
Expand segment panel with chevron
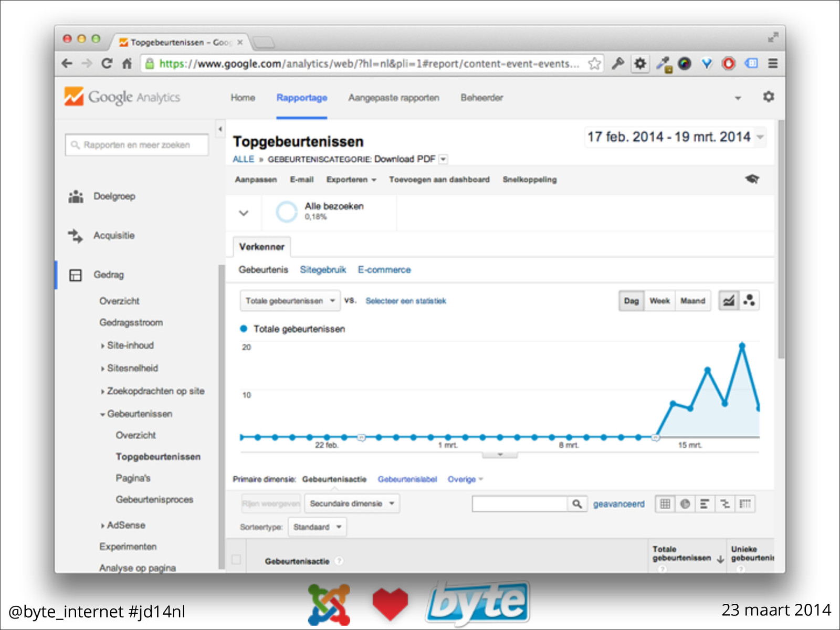point(244,213)
